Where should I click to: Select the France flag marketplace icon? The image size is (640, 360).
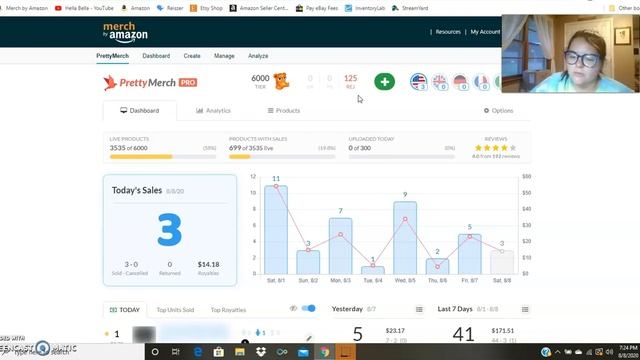tap(482, 82)
